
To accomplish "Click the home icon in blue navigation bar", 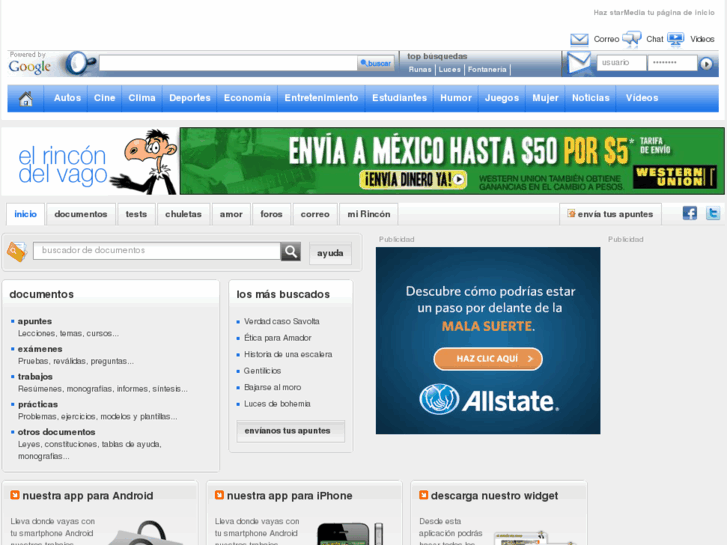I will 26,98.
